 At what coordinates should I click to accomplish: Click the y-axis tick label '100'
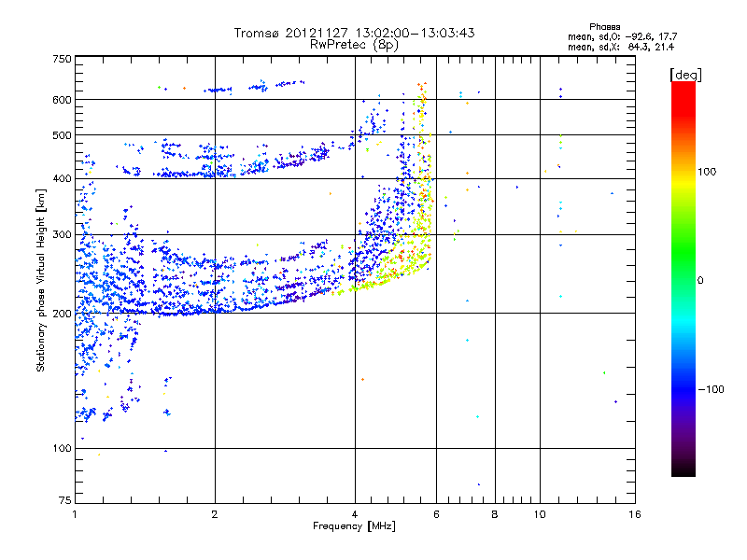tap(62, 449)
